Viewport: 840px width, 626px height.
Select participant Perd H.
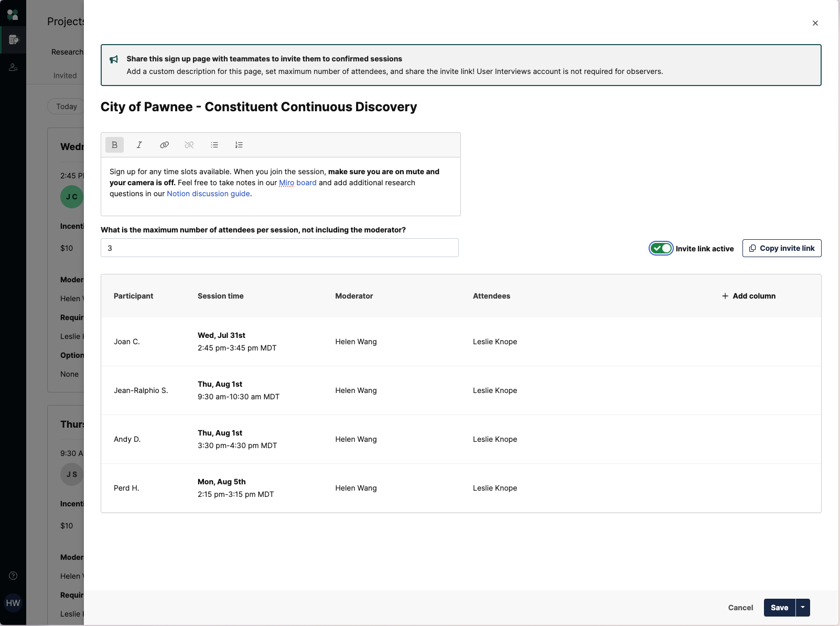pos(126,488)
